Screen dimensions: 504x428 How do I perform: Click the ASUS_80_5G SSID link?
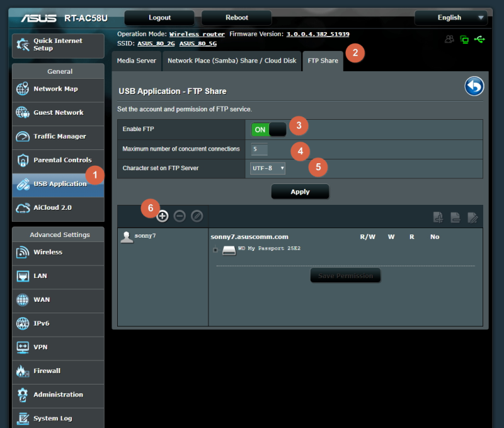tap(198, 43)
